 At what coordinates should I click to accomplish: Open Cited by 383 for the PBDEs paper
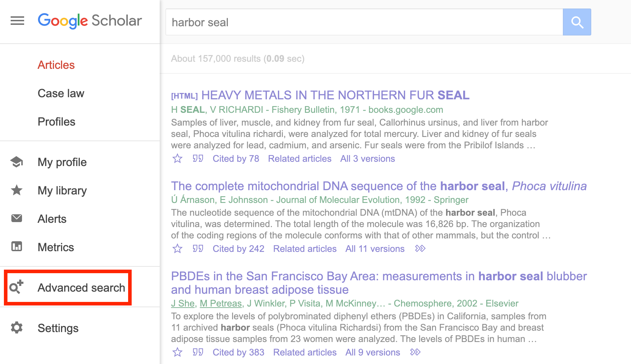pos(238,352)
